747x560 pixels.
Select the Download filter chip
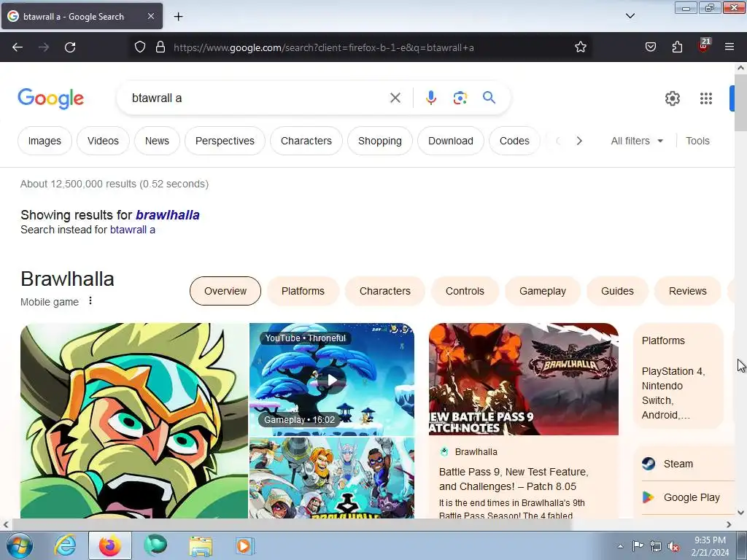pyautogui.click(x=451, y=141)
